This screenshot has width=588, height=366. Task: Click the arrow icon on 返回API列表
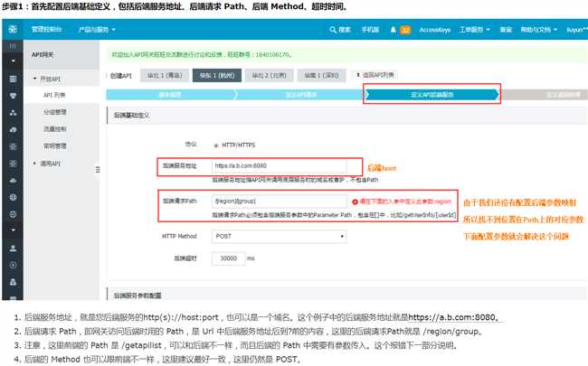(358, 75)
